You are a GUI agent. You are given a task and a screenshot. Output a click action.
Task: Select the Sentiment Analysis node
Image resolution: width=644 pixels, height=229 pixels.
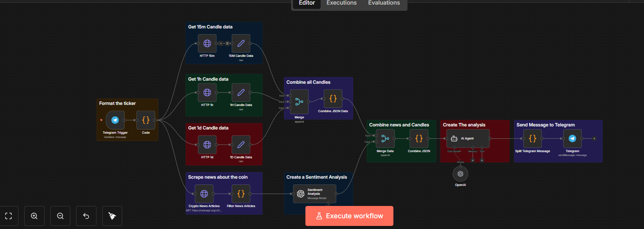pyautogui.click(x=314, y=194)
